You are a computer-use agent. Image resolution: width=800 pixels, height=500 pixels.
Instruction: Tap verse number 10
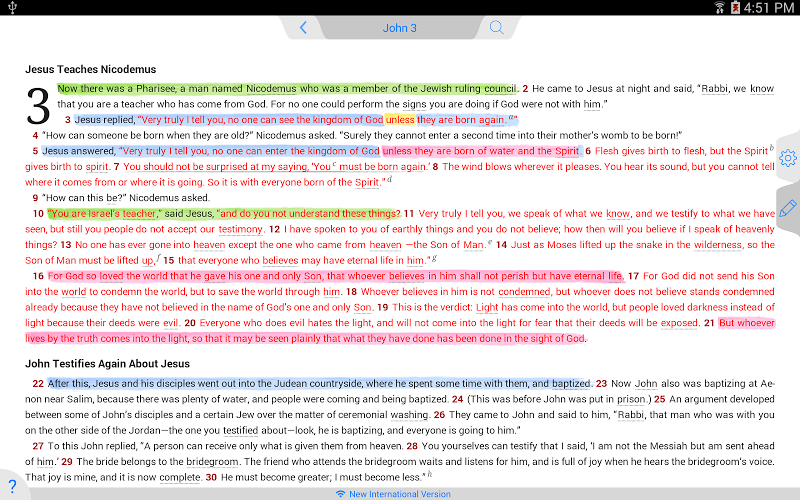tap(38, 214)
